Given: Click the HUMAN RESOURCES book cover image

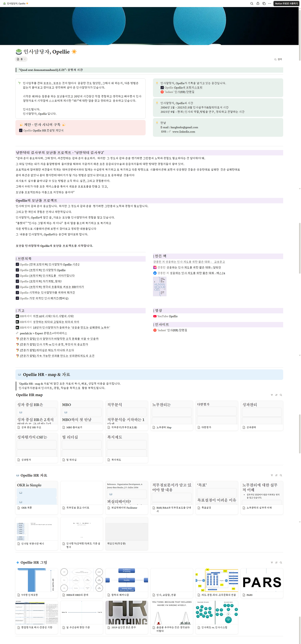Looking at the screenshot, I should point(160,286).
